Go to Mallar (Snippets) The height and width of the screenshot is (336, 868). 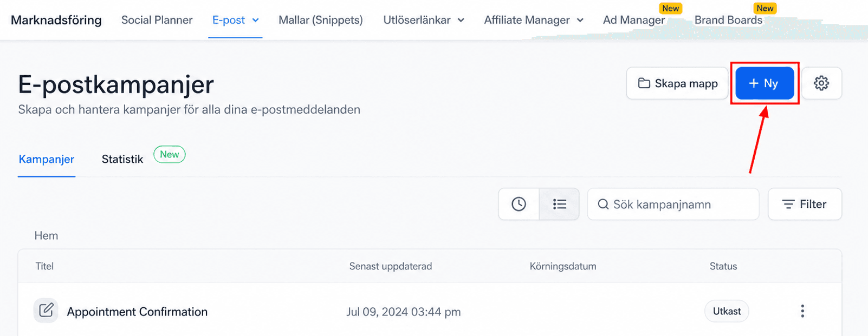pos(321,20)
